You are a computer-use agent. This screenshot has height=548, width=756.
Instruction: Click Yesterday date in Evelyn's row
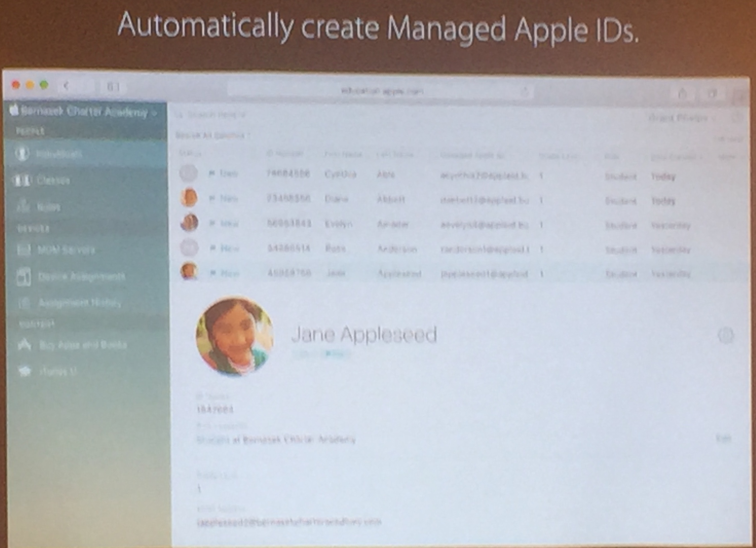pyautogui.click(x=671, y=226)
